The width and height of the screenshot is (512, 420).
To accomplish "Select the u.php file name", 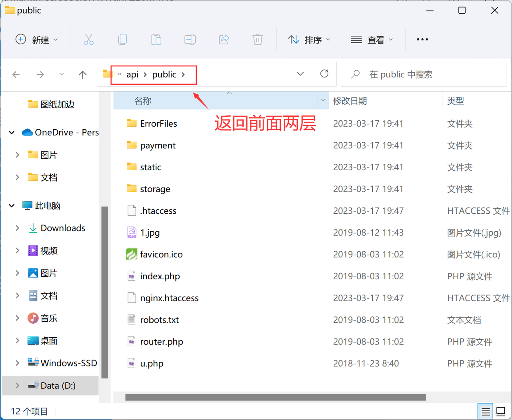I will coord(152,364).
